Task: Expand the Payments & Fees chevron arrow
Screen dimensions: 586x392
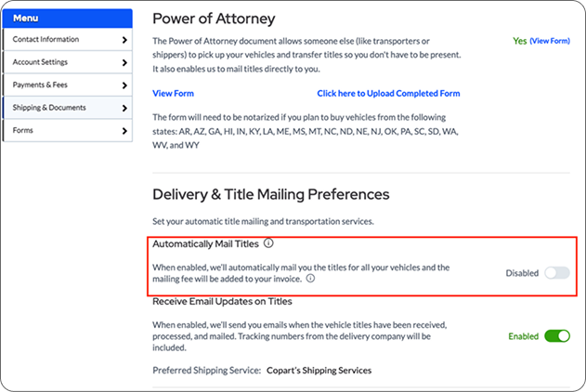Action: [x=124, y=85]
